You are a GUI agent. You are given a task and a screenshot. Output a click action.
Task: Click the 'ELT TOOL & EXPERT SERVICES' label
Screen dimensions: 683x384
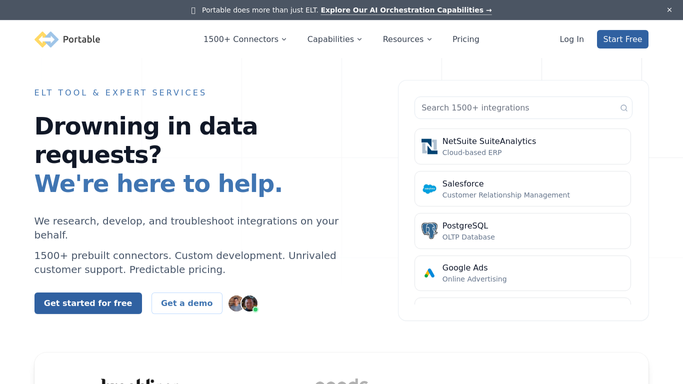coord(120,92)
